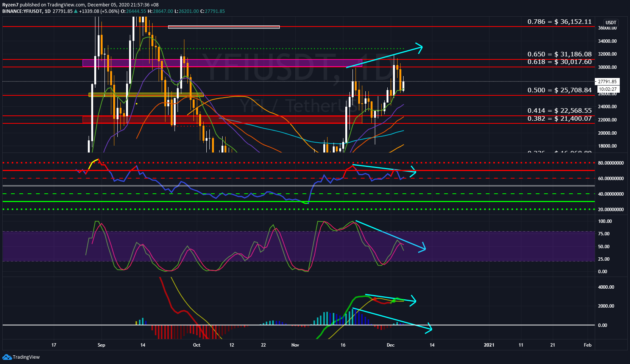Click 22000.00 on the price axis

click(x=607, y=120)
